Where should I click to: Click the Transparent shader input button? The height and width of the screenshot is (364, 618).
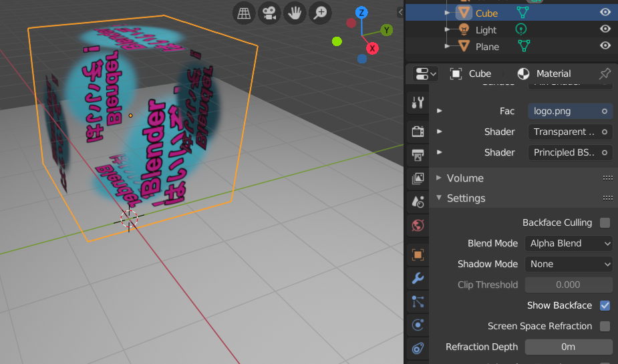click(571, 132)
